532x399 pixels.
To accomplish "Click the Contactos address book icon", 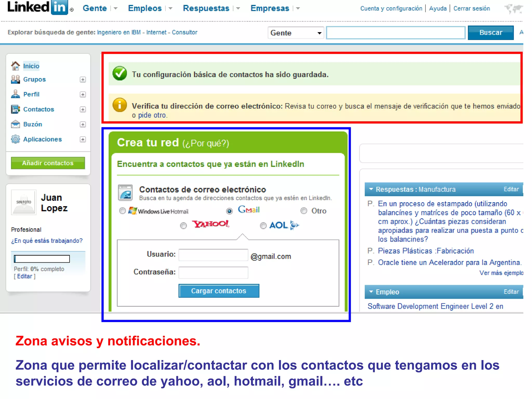I will click(x=15, y=109).
